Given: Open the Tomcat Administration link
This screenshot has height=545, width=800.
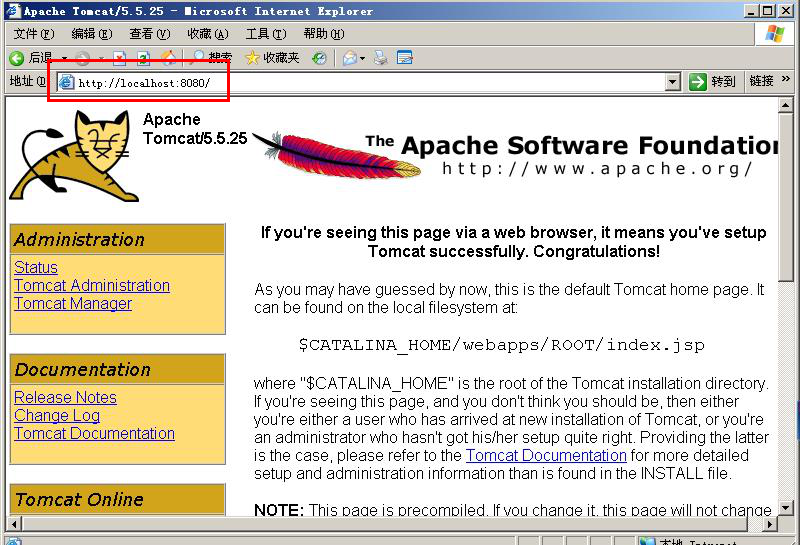Looking at the screenshot, I should (92, 285).
